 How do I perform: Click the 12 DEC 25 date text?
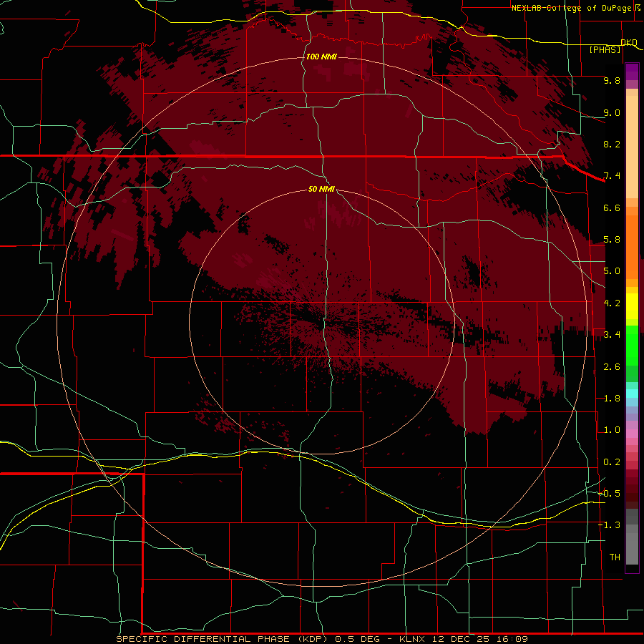point(460,639)
